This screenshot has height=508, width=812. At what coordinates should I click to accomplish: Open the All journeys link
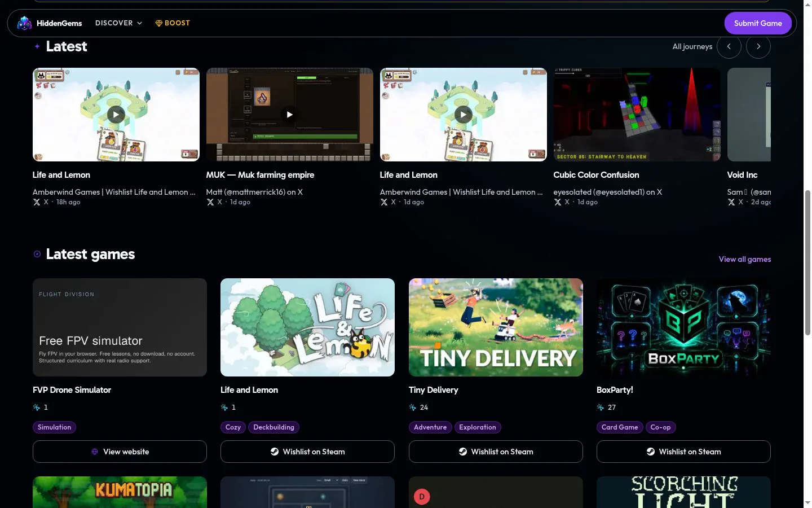point(692,46)
